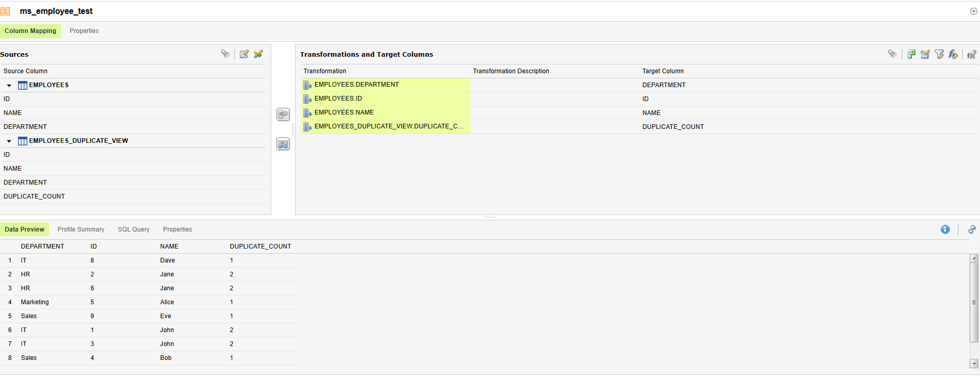
Task: Open the Profile Summary tab
Action: pyautogui.click(x=81, y=229)
